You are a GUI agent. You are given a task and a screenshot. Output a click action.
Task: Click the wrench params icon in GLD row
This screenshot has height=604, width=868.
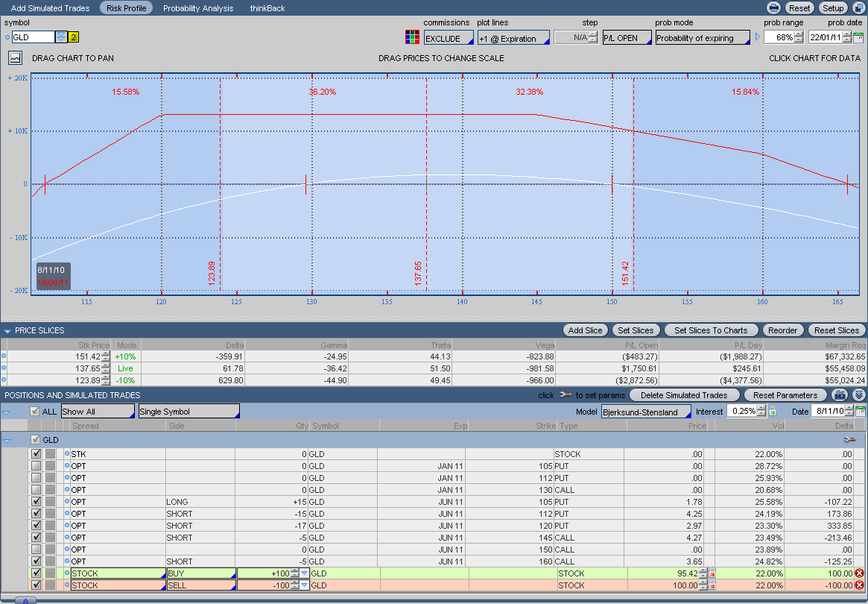coord(849,440)
